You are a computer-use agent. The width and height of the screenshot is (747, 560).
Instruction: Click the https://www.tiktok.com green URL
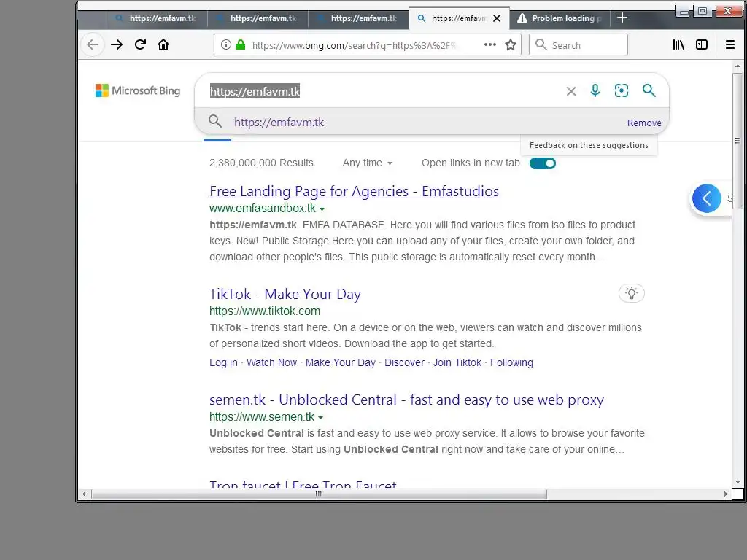(x=265, y=311)
